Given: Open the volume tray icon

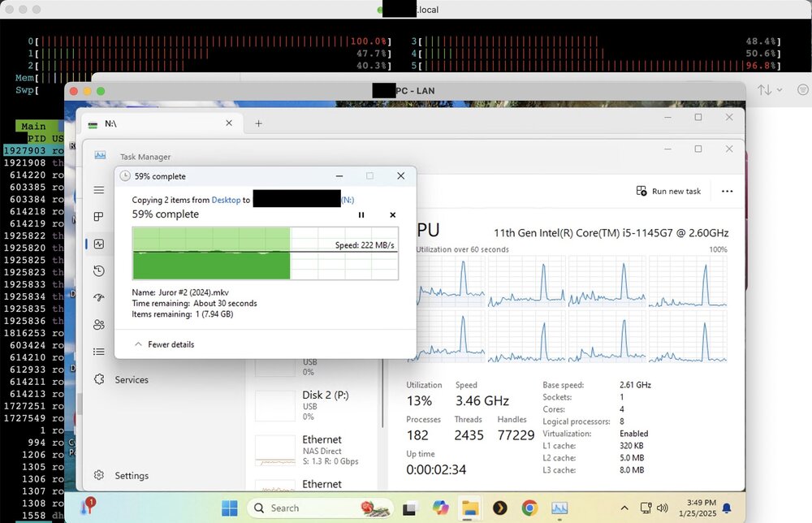Looking at the screenshot, I should point(662,508).
